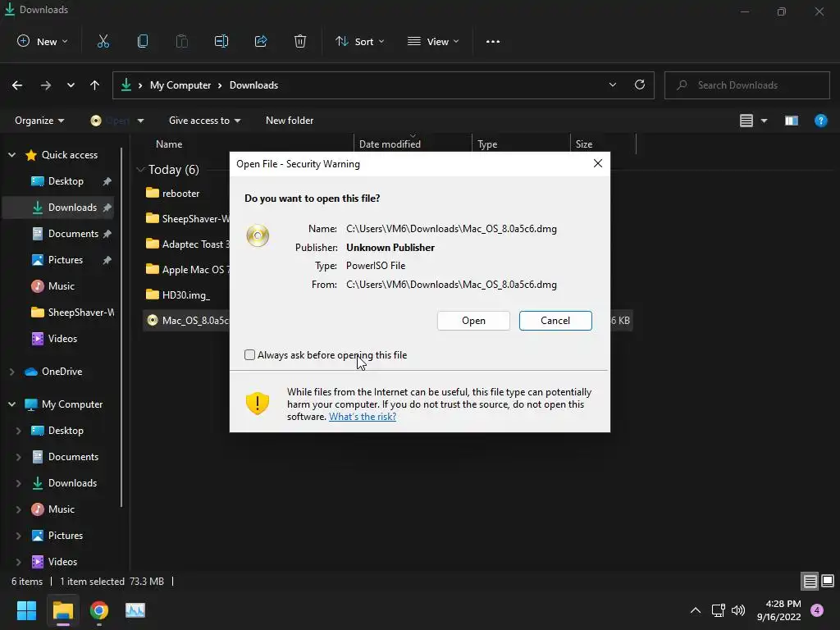Collapse the Today (6) group
This screenshot has width=840, height=630.
coord(140,169)
